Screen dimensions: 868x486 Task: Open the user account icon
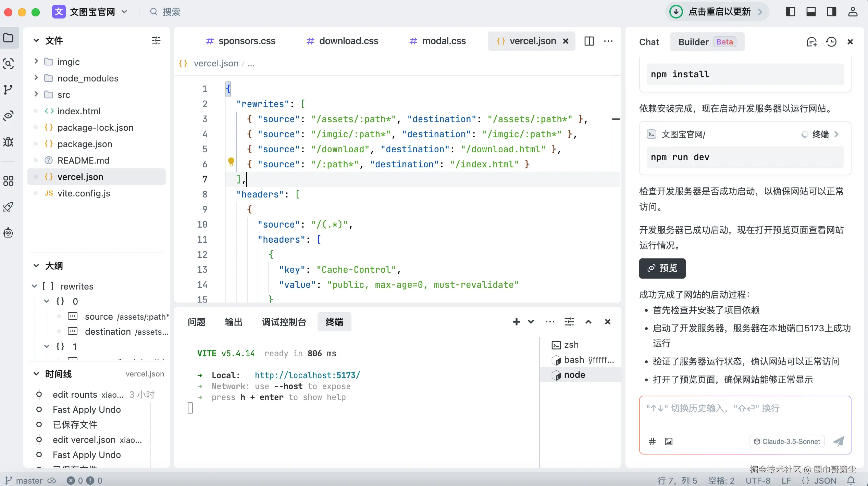click(853, 12)
